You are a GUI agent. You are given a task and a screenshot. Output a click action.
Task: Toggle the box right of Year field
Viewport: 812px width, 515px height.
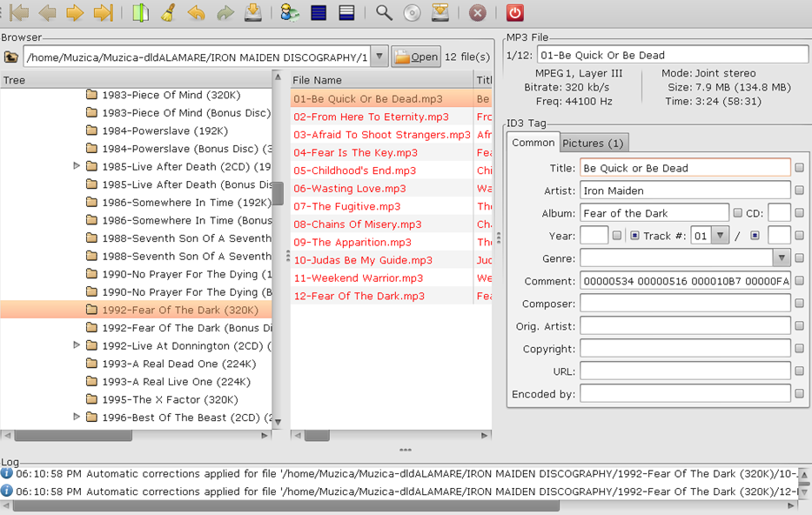click(617, 236)
